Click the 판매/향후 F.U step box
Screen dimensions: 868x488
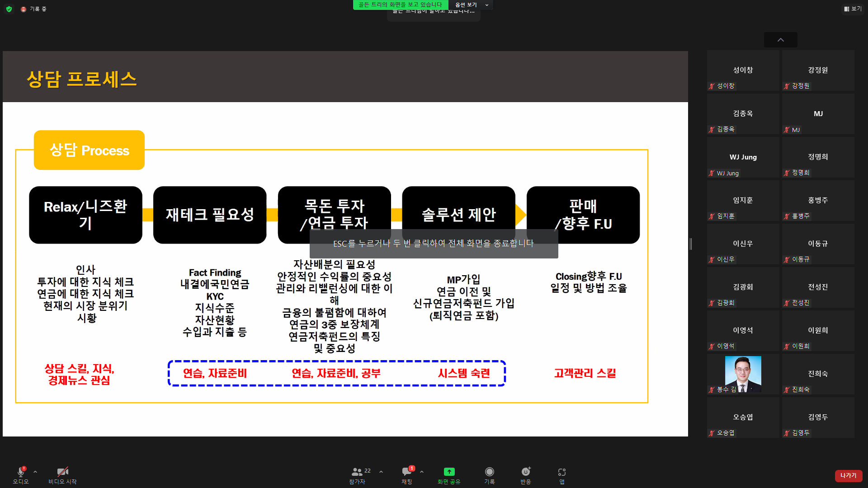[x=583, y=215]
